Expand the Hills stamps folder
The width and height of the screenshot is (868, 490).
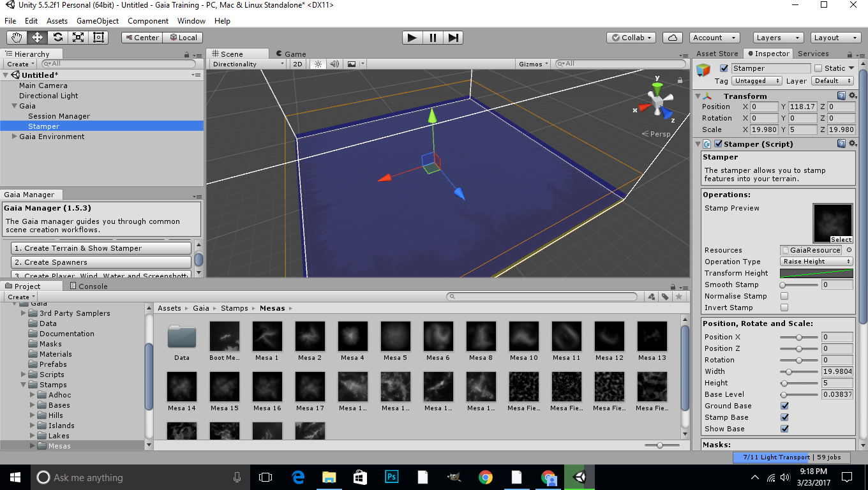pos(33,415)
